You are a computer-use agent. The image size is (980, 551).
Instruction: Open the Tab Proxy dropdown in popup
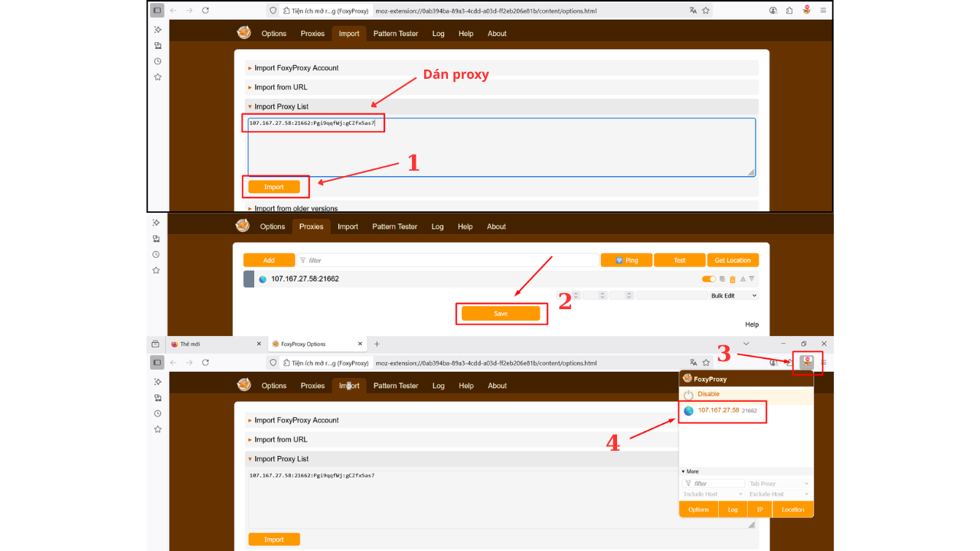(779, 484)
